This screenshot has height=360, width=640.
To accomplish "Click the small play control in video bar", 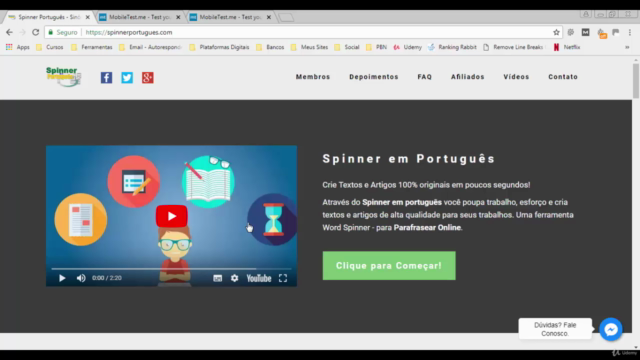I will click(62, 278).
